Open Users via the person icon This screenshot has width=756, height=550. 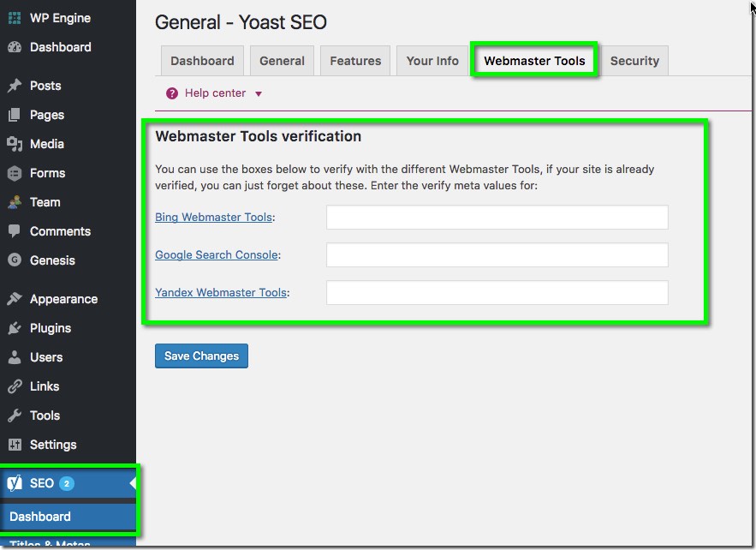tap(14, 357)
